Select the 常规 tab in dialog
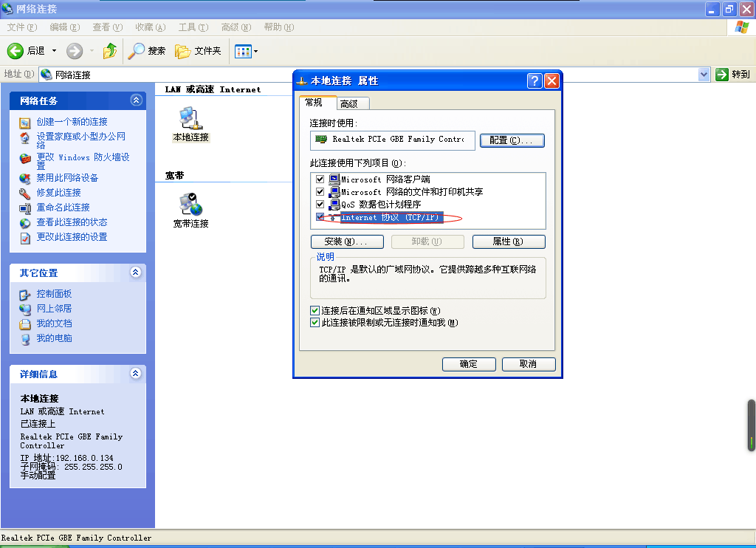756x548 pixels. click(317, 103)
